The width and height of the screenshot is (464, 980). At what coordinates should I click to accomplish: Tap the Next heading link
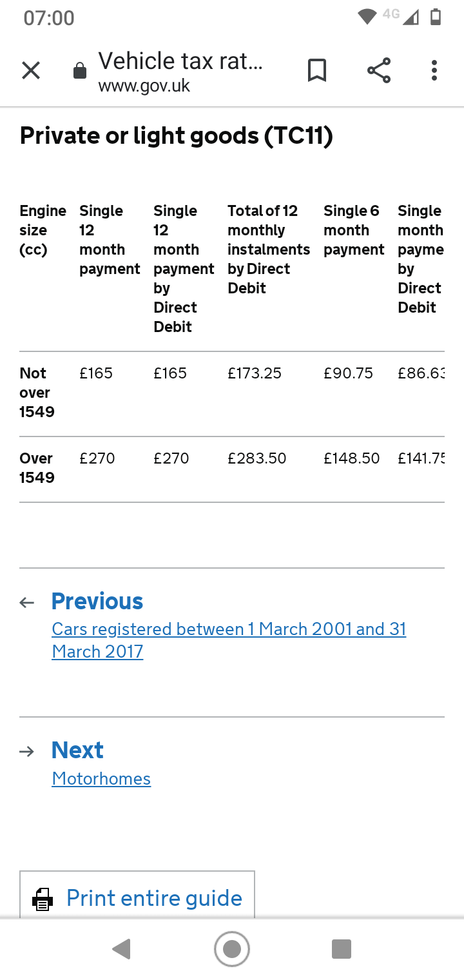pos(77,750)
